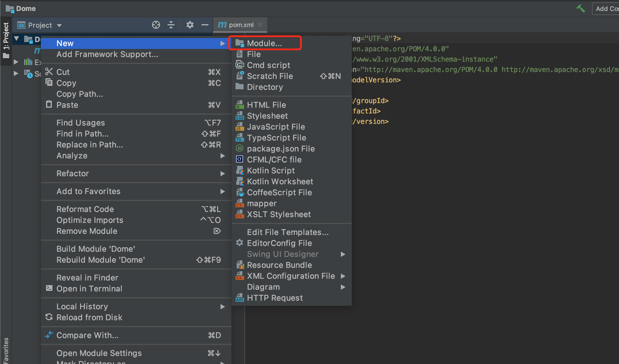Click the Resource Bundle icon

coord(240,265)
